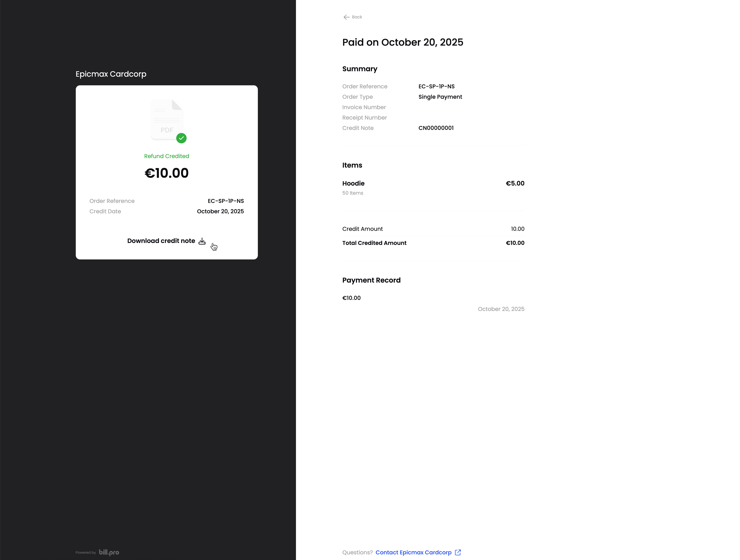The width and height of the screenshot is (740, 560).
Task: Click the download icon beside Download credit note
Action: point(202,241)
